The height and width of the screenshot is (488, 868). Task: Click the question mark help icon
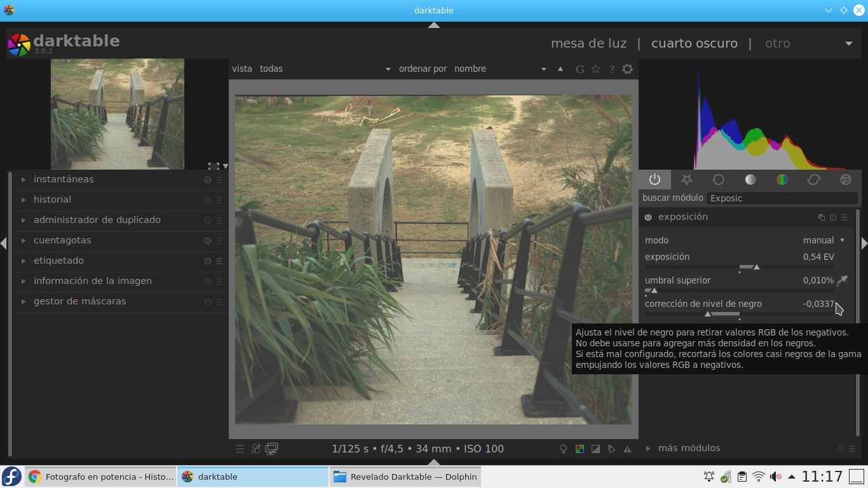point(611,69)
